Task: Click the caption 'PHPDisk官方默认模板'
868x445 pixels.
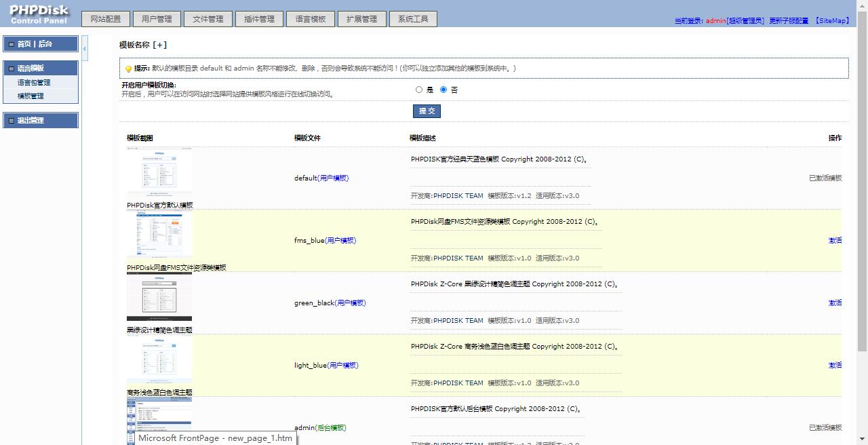Action: click(159, 206)
